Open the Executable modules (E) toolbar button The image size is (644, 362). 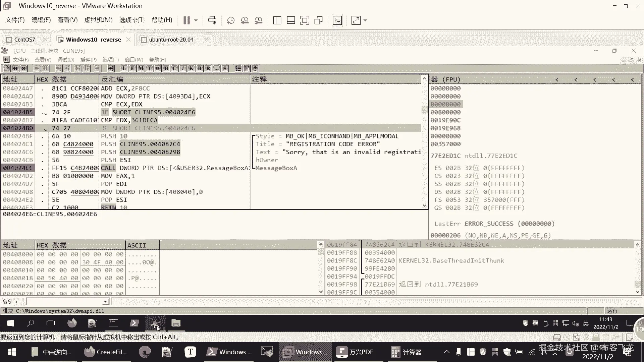(132, 68)
